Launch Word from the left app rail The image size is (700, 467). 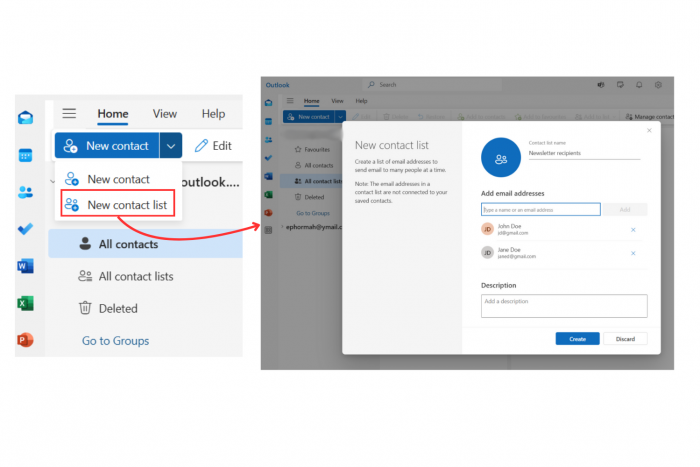25,266
